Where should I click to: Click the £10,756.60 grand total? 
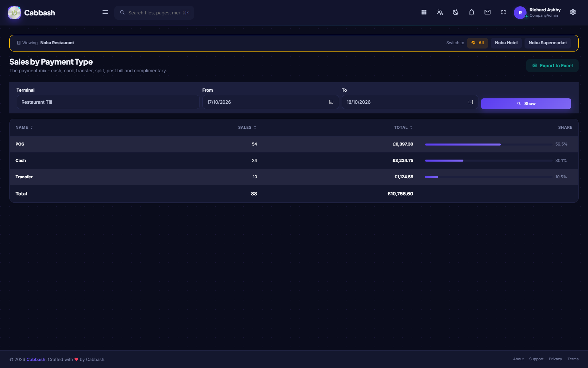(400, 194)
